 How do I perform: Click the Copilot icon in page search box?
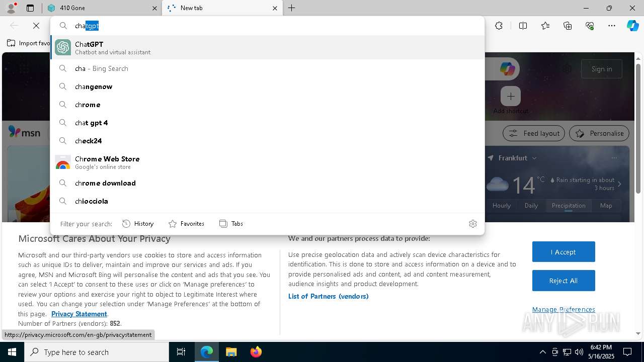(507, 69)
